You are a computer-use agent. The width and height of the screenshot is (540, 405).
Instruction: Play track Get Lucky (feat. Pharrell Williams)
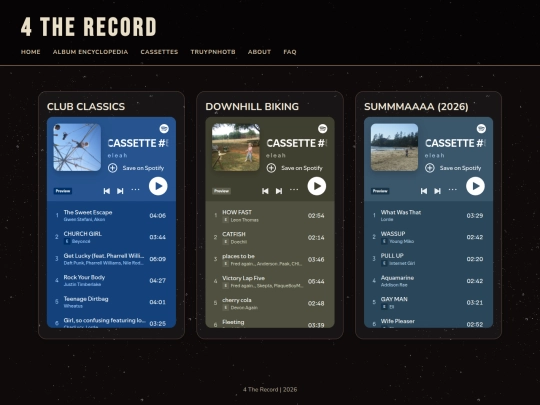click(x=112, y=259)
